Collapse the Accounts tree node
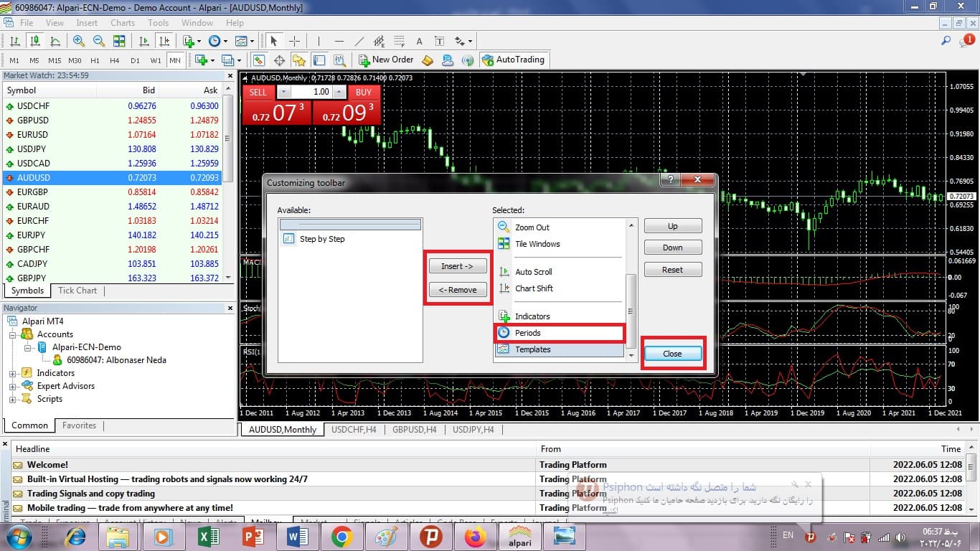The height and width of the screenshot is (551, 980). point(13,334)
